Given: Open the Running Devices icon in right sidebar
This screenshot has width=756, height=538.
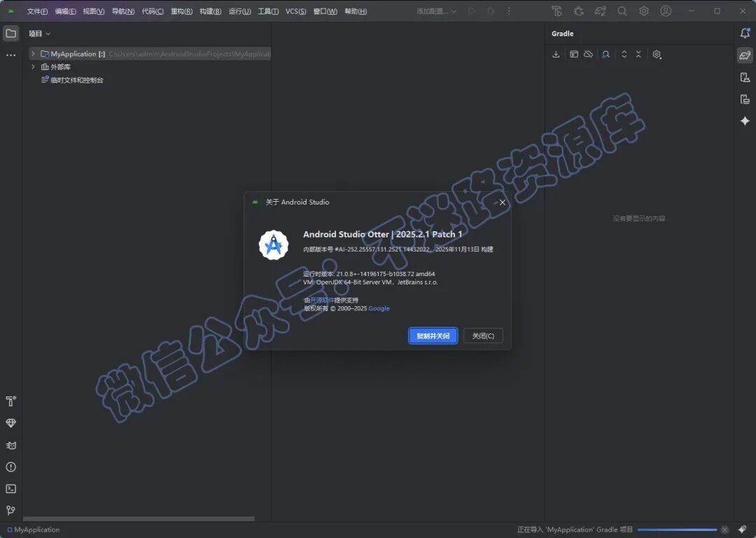Looking at the screenshot, I should tap(745, 99).
